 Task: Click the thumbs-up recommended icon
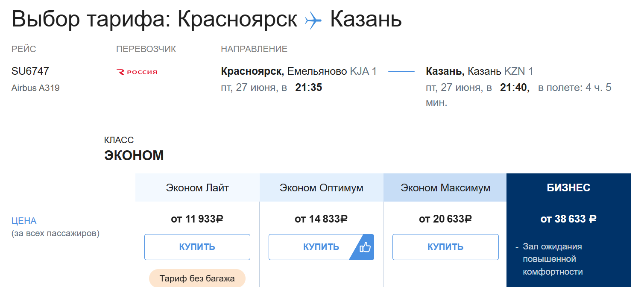click(365, 247)
